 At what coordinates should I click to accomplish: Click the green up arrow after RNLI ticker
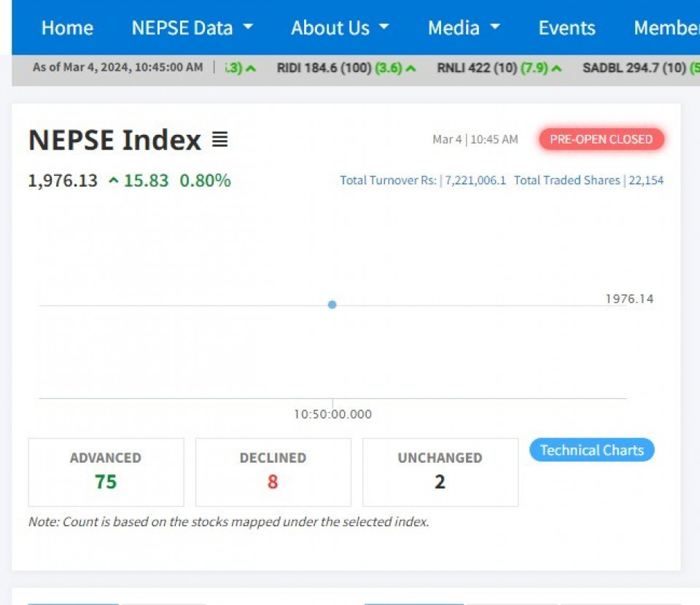click(556, 69)
